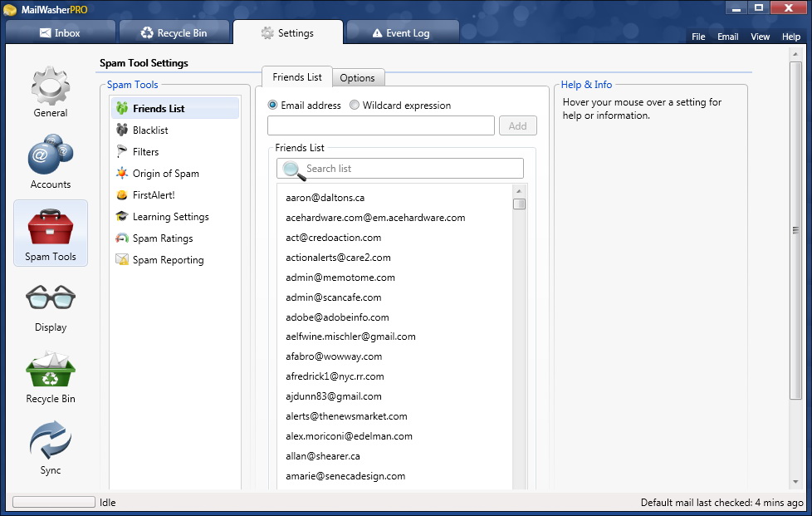Open the Help menu
The height and width of the screenshot is (516, 812).
coord(790,37)
